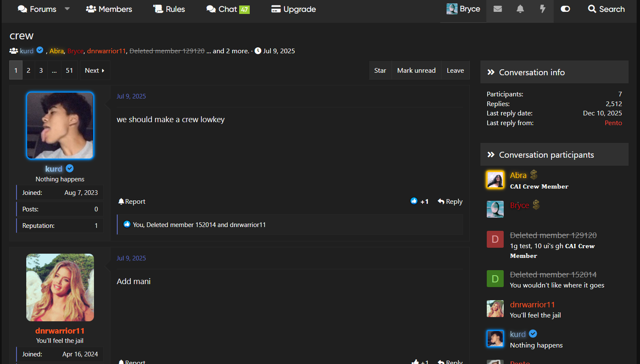Click the search magnifier icon
This screenshot has height=364, width=640.
592,9
